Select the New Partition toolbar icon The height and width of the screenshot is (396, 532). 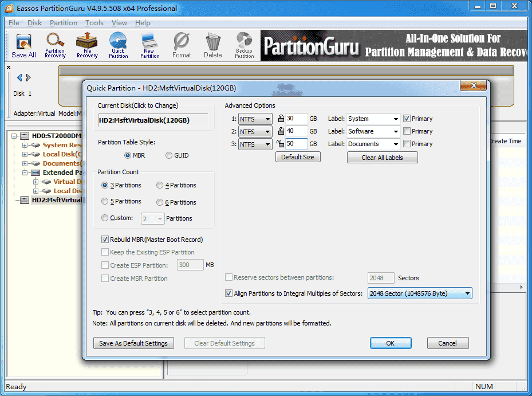[149, 45]
